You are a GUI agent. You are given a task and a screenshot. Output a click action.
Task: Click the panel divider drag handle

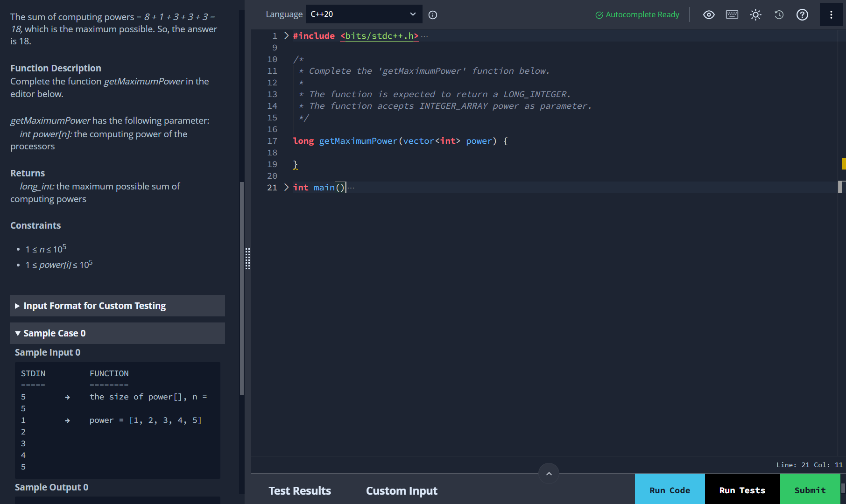pos(247,259)
